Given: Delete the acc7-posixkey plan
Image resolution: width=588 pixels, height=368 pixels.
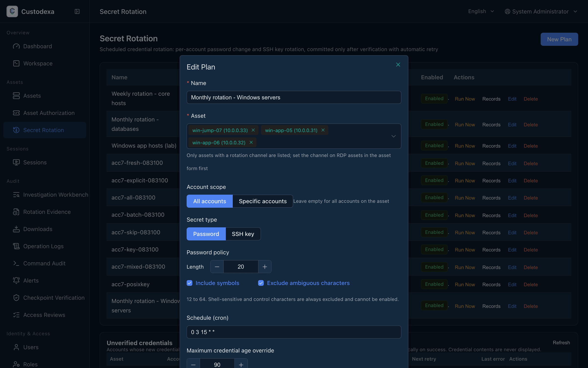Looking at the screenshot, I should [x=531, y=284].
